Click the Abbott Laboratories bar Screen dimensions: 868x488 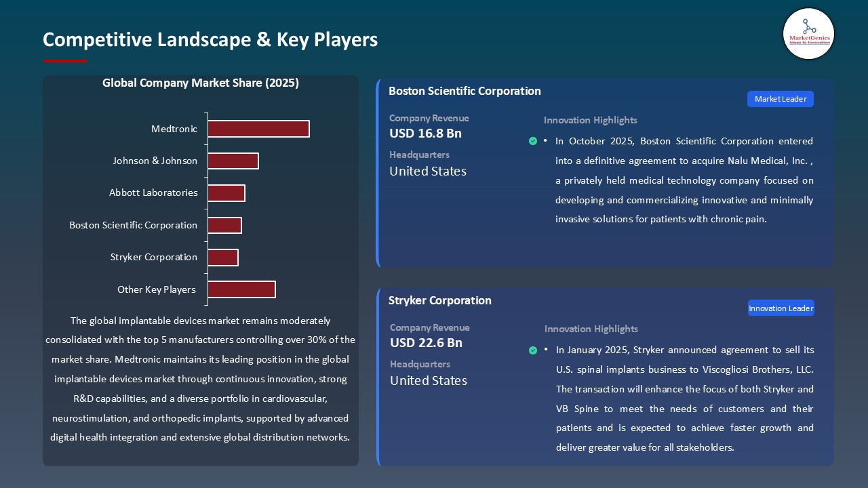(225, 192)
